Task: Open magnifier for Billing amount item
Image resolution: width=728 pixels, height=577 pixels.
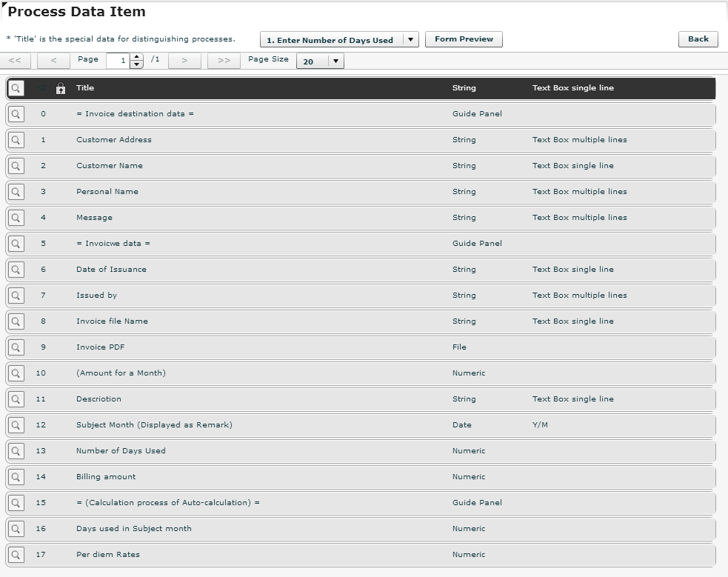Action: (x=16, y=477)
